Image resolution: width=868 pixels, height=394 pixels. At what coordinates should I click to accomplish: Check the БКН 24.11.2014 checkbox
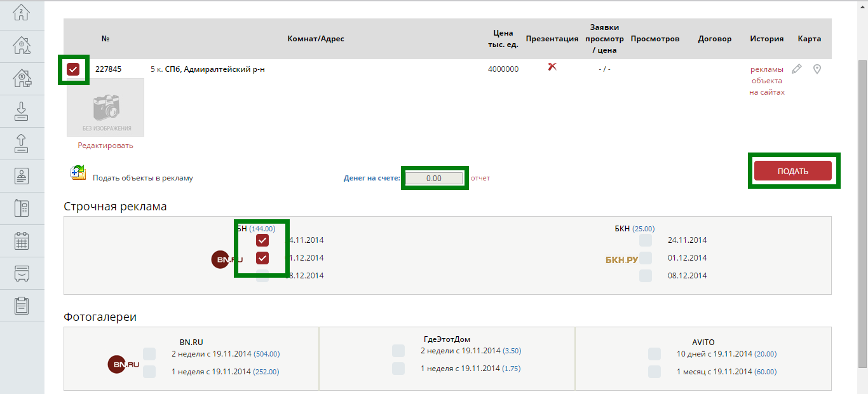[x=646, y=240]
